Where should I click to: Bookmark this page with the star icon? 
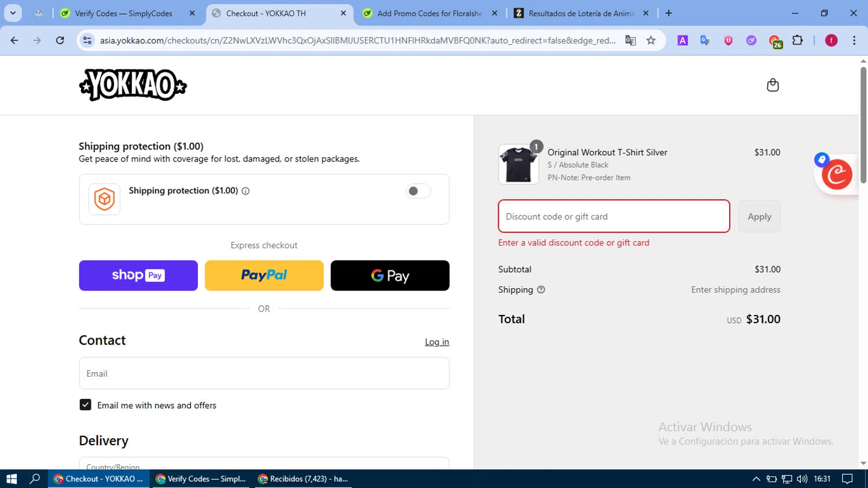tap(651, 40)
